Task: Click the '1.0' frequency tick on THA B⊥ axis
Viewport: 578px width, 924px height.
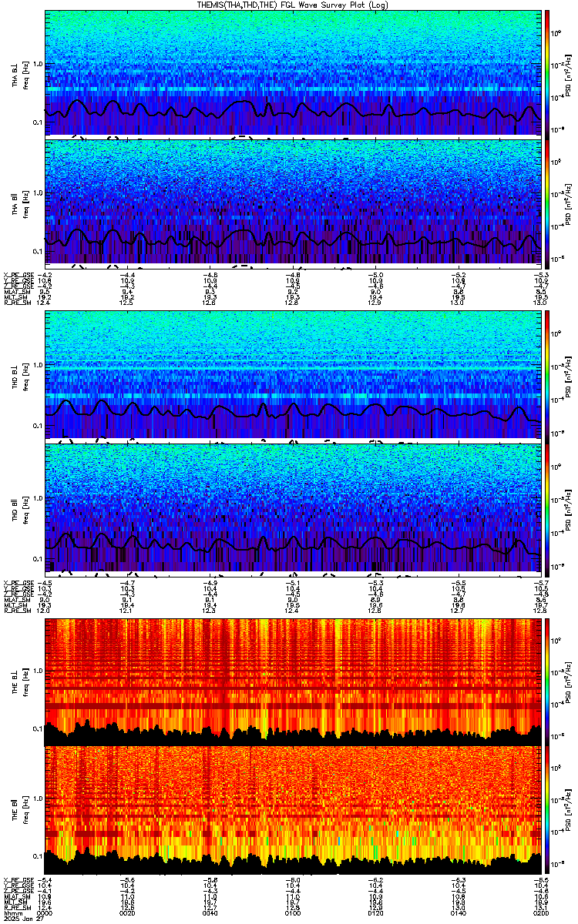Action: tap(38, 64)
